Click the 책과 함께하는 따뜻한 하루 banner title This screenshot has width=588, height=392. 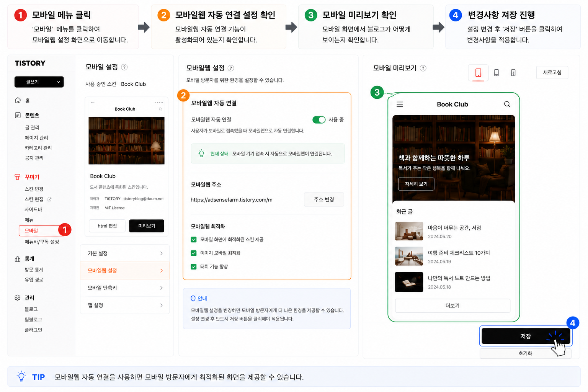(434, 158)
